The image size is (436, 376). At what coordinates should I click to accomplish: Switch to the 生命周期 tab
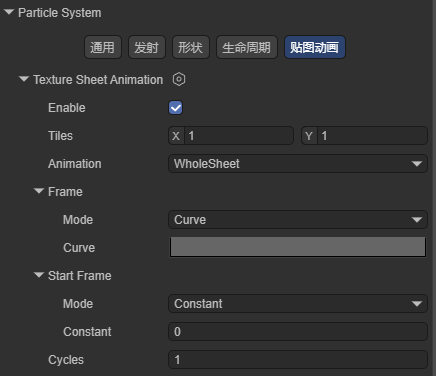tap(247, 47)
